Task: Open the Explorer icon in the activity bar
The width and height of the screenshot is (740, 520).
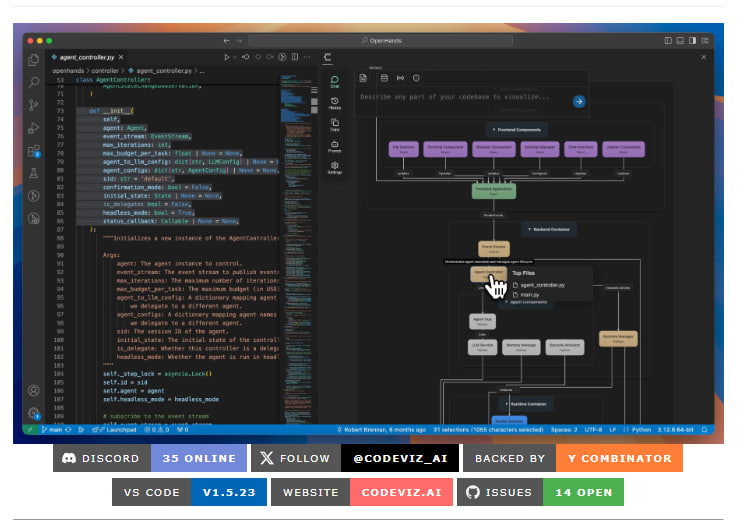Action: [x=34, y=60]
